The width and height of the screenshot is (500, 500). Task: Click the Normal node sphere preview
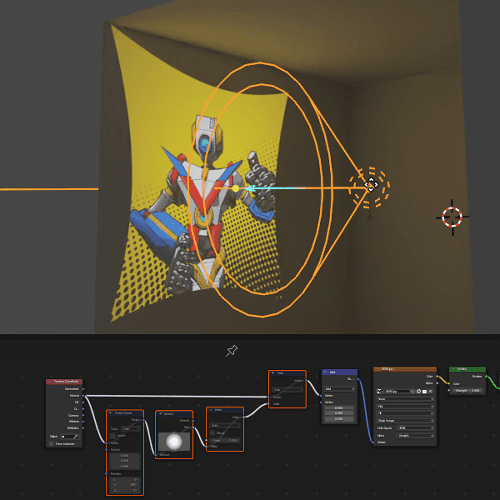click(174, 442)
